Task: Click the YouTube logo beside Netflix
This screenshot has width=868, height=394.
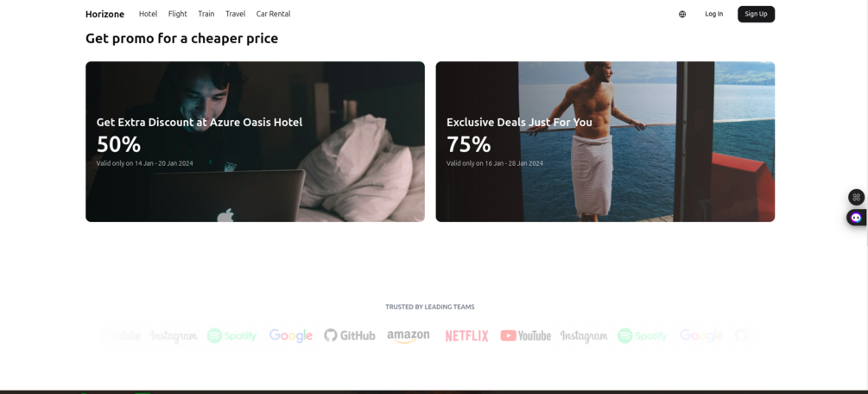Action: 525,336
